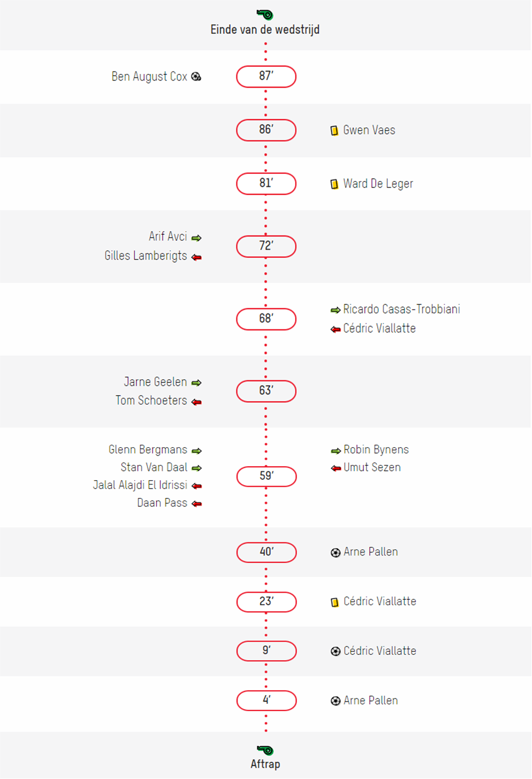532x779 pixels.
Task: Click the green substitution-in arrow beside Arif Avci
Action: tap(196, 237)
